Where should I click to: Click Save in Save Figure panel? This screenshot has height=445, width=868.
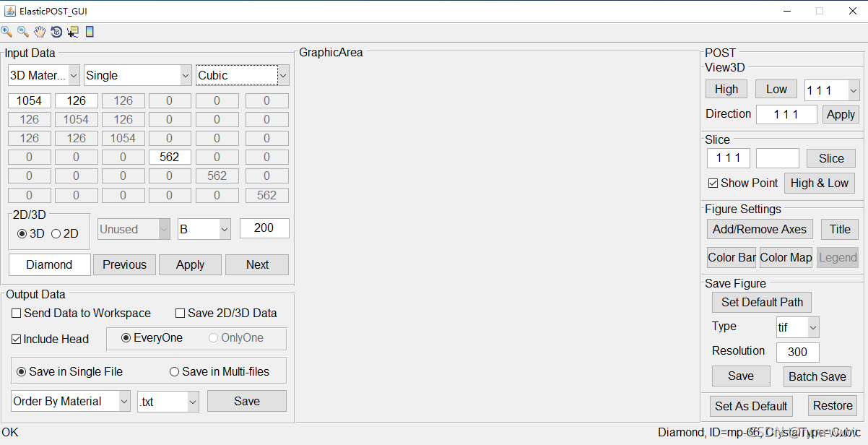coord(741,376)
